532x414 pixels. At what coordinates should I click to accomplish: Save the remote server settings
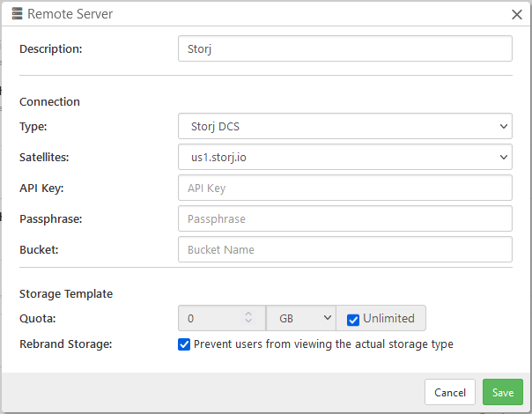point(503,392)
